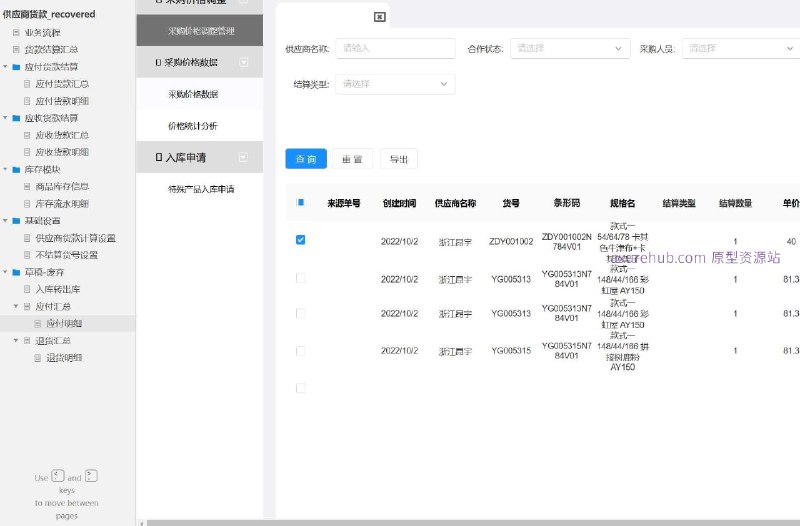800x526 pixels.
Task: Collapse the 基础设置 folder arrow
Action: pyautogui.click(x=6, y=221)
